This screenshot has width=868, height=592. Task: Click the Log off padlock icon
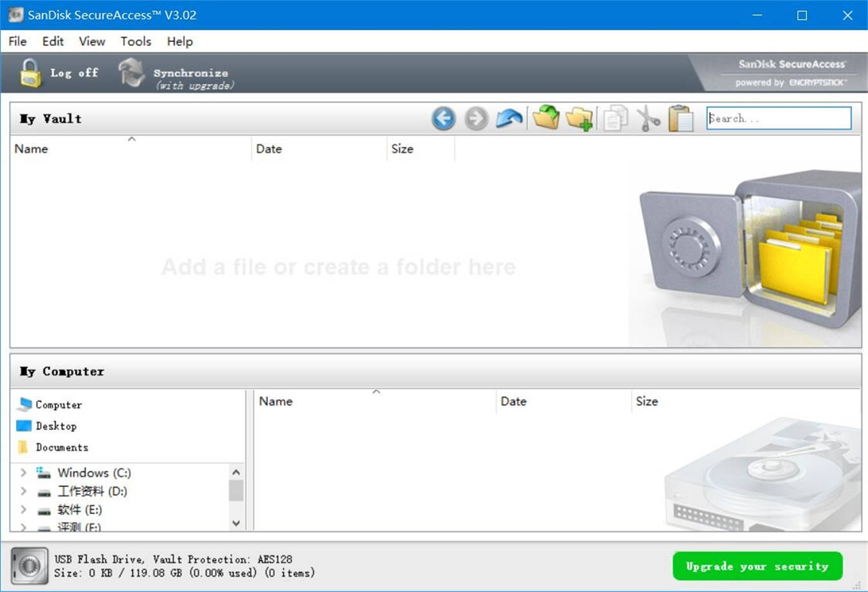[30, 73]
